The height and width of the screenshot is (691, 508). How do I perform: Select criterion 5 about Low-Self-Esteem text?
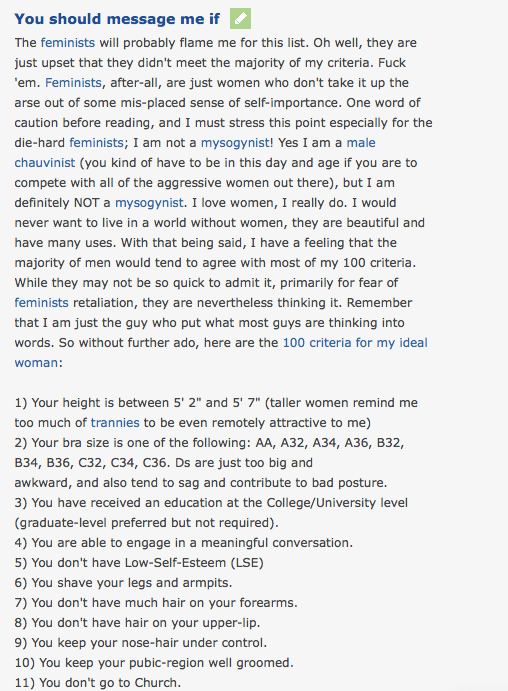tap(139, 563)
